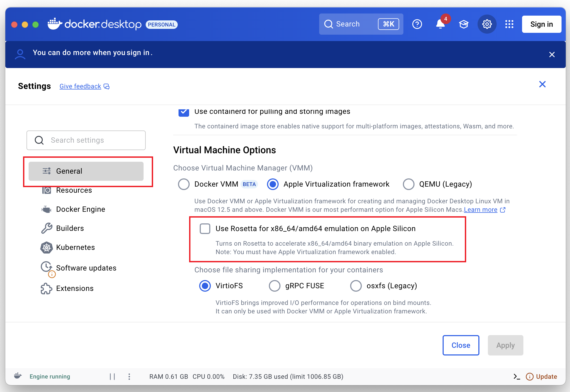Click the Settings gear icon in header

(x=487, y=24)
